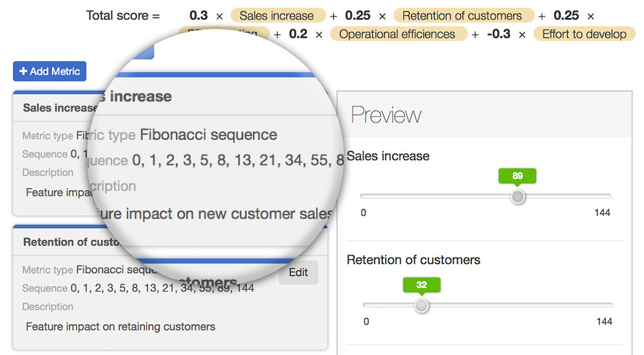Click the Feature impact on retaining customers description
The width and height of the screenshot is (644, 355).
pos(120,327)
